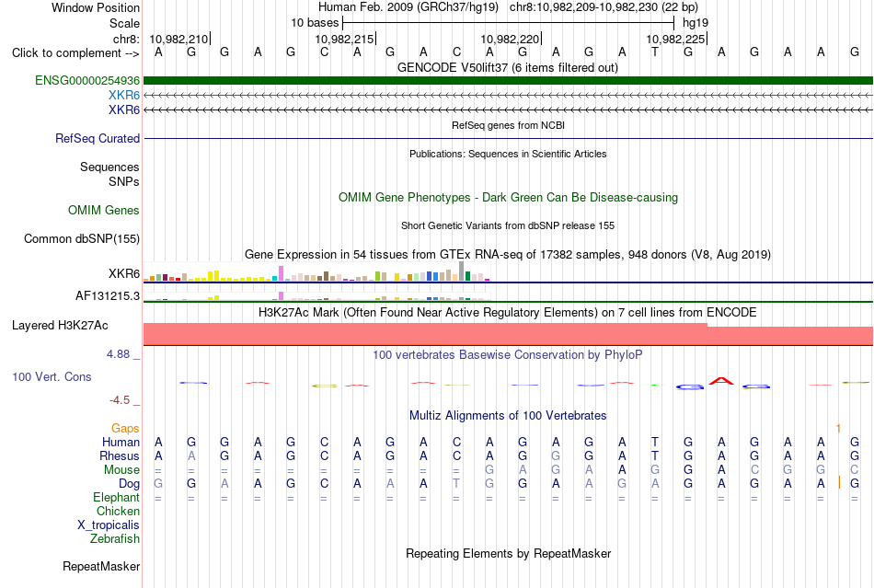Open the Short Genetic Variants dbSNP title
874x588 pixels.
coord(508,225)
